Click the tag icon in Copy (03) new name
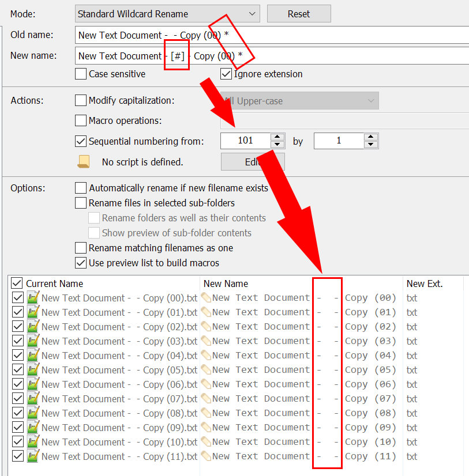Screen dimensions: 469x476 coord(206,341)
